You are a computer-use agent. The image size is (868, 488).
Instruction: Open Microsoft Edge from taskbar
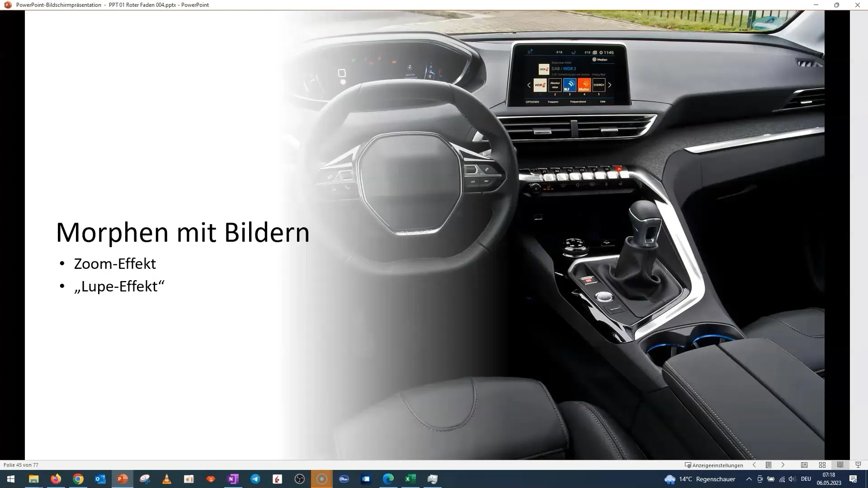click(x=388, y=479)
